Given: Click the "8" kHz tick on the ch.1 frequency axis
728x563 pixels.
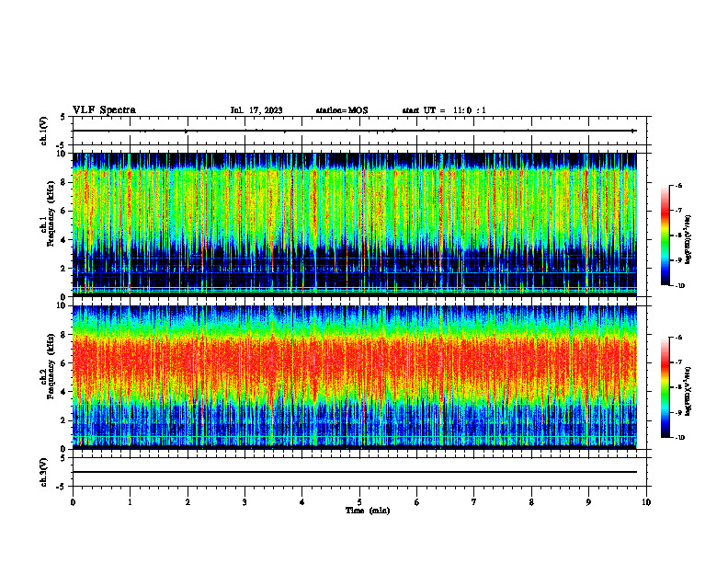Looking at the screenshot, I should click(64, 182).
